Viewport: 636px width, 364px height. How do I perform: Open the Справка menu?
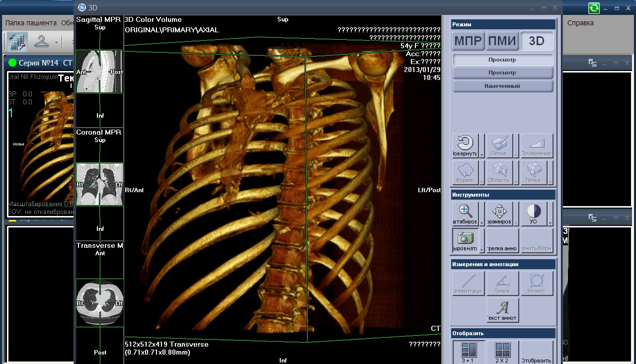click(x=580, y=23)
